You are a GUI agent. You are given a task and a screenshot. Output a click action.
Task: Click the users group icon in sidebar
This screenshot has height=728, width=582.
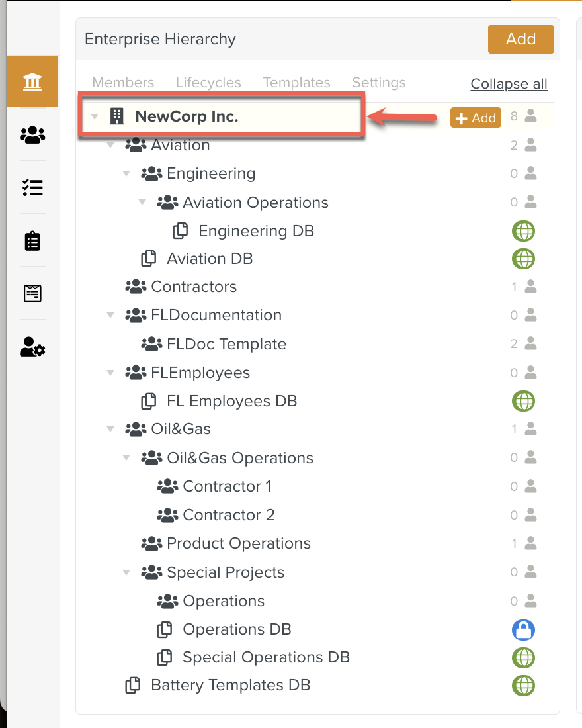tap(32, 135)
